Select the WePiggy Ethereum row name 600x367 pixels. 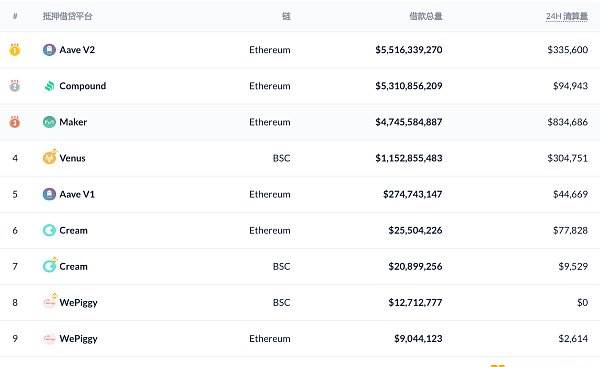click(x=78, y=339)
